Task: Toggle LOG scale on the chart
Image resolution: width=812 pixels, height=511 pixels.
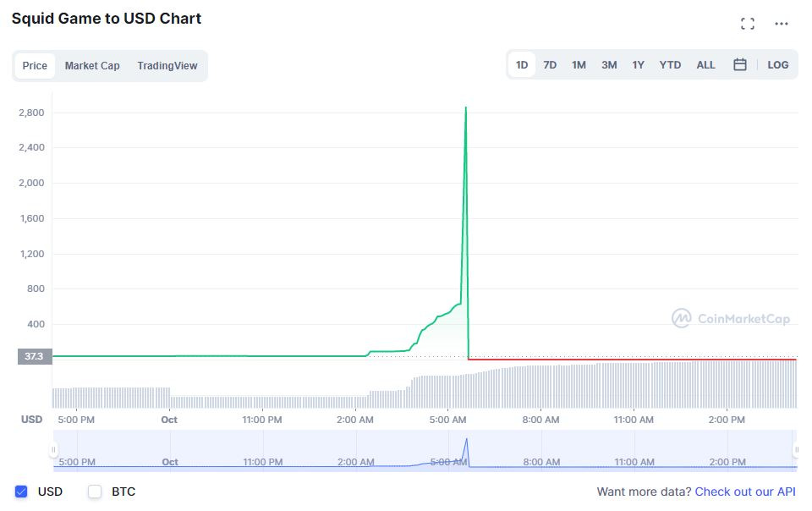Action: pos(778,64)
